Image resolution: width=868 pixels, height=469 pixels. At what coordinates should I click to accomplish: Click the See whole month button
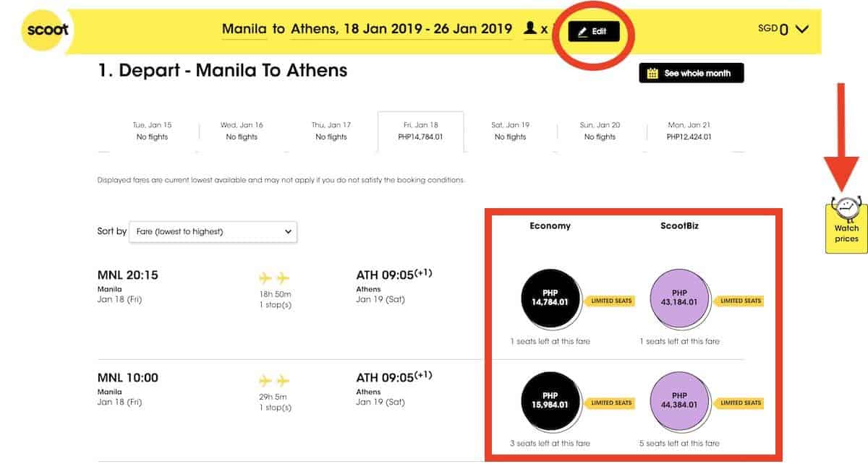point(691,73)
